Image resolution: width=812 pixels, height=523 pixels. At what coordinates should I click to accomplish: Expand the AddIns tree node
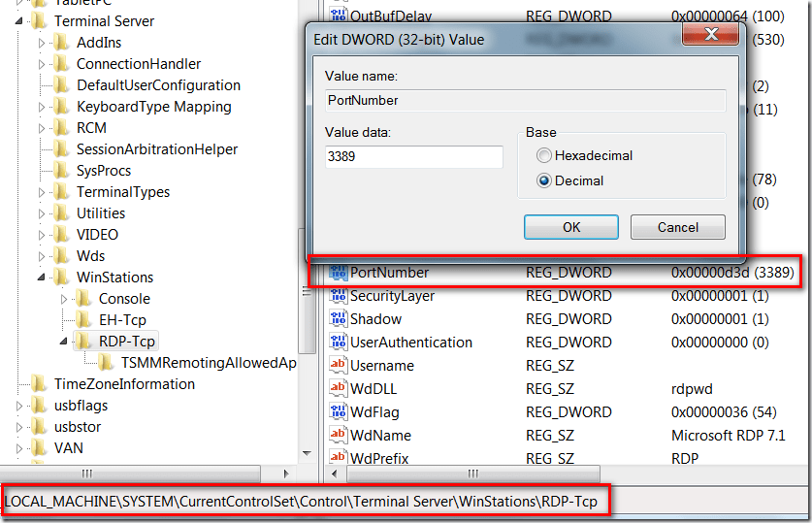tap(42, 43)
